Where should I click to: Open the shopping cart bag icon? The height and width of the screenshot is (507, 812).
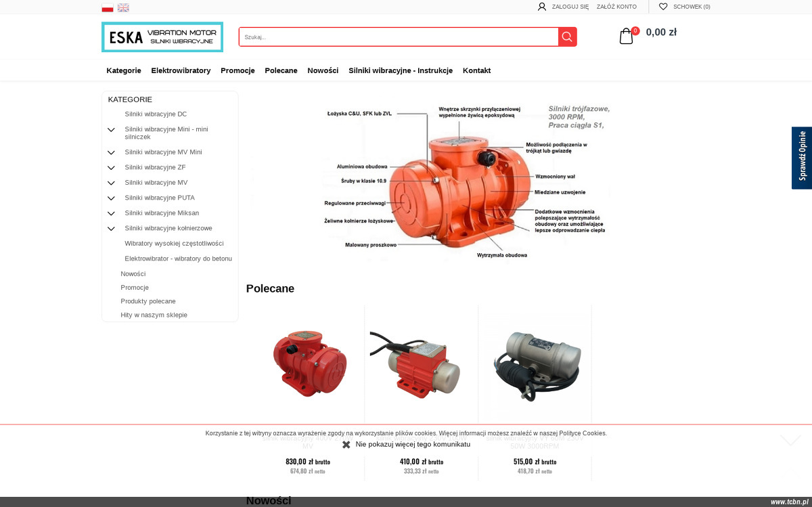(x=627, y=36)
